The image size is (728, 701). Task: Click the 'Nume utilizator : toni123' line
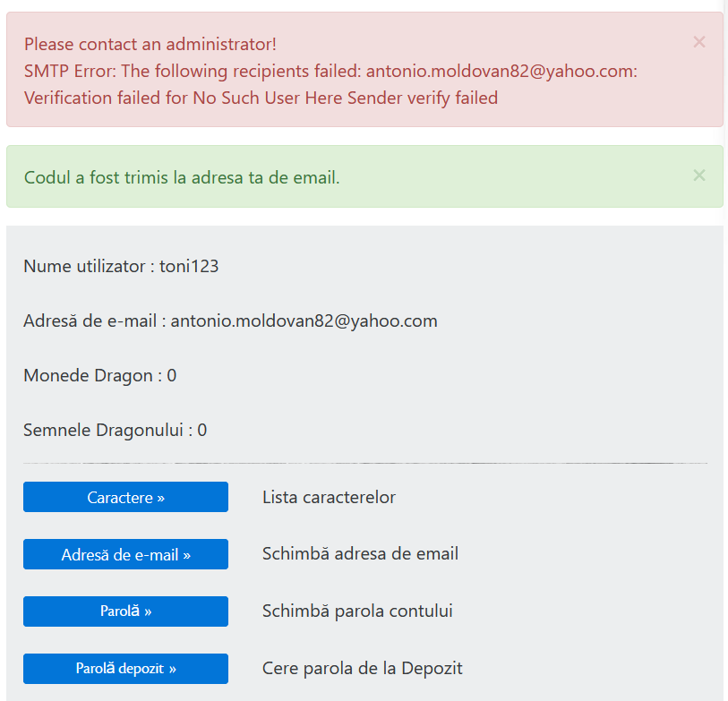[x=121, y=266]
